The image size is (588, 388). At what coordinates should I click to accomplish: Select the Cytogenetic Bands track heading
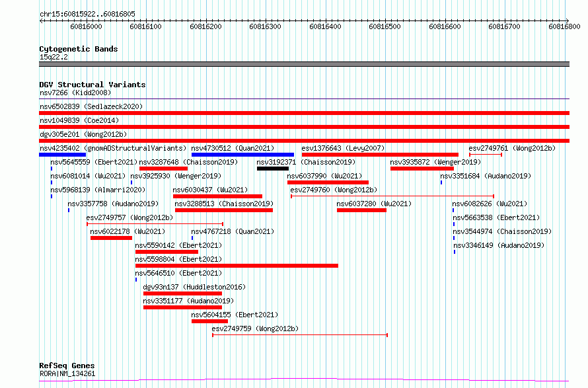(79, 49)
